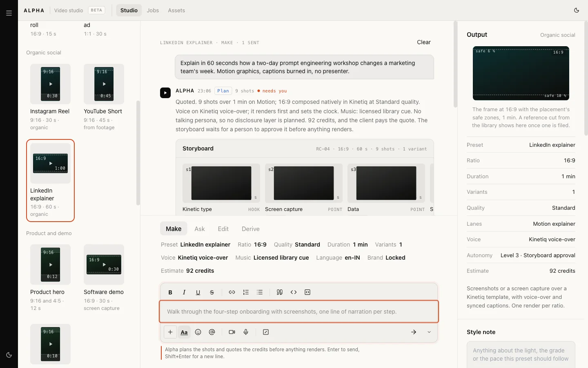Viewport: 588px width, 368px height.
Task: Select the Software demo preset
Action: [x=104, y=278]
